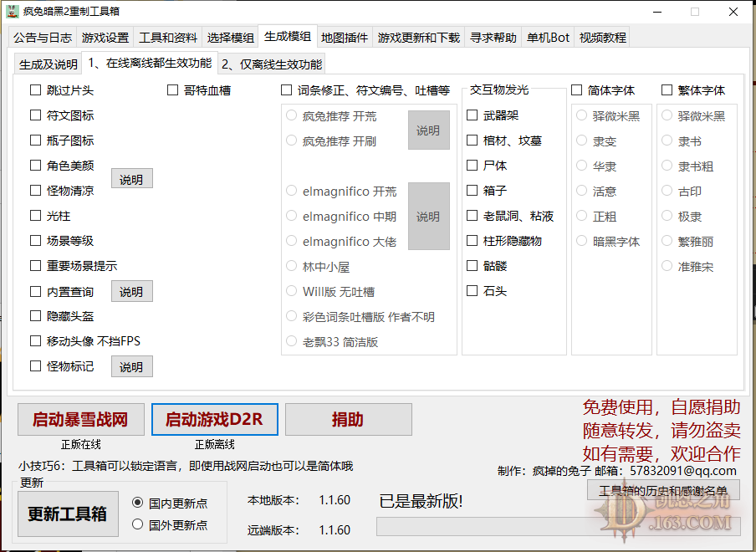
Task: Choose the 林中小屋 radio option
Action: 291,266
